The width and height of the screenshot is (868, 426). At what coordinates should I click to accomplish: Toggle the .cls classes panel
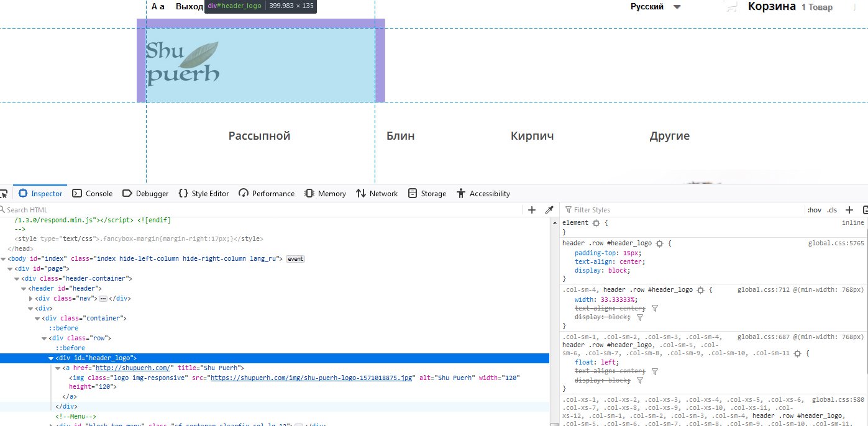point(832,210)
